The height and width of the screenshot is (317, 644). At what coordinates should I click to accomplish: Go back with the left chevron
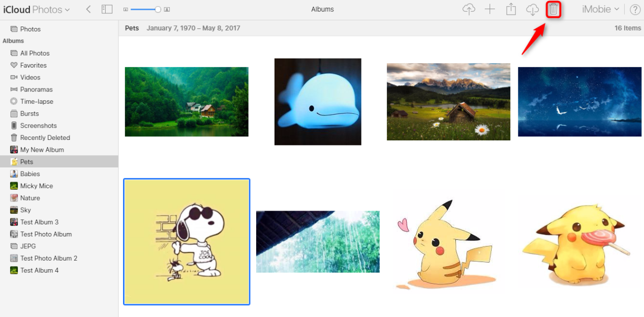click(x=88, y=9)
